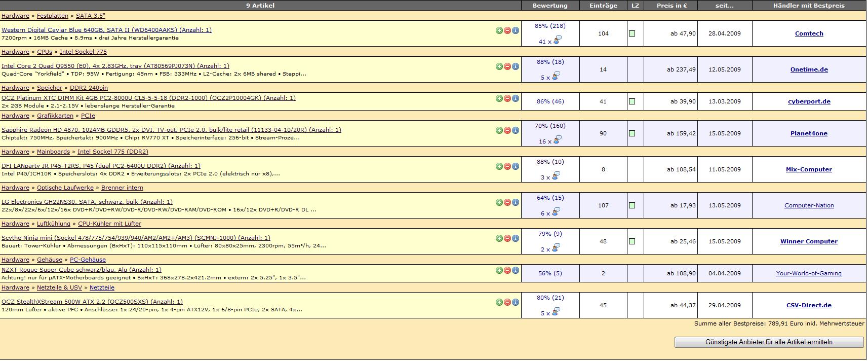Screen dimensions: 868x361
Task: Click the Bewertung column header
Action: tap(550, 6)
